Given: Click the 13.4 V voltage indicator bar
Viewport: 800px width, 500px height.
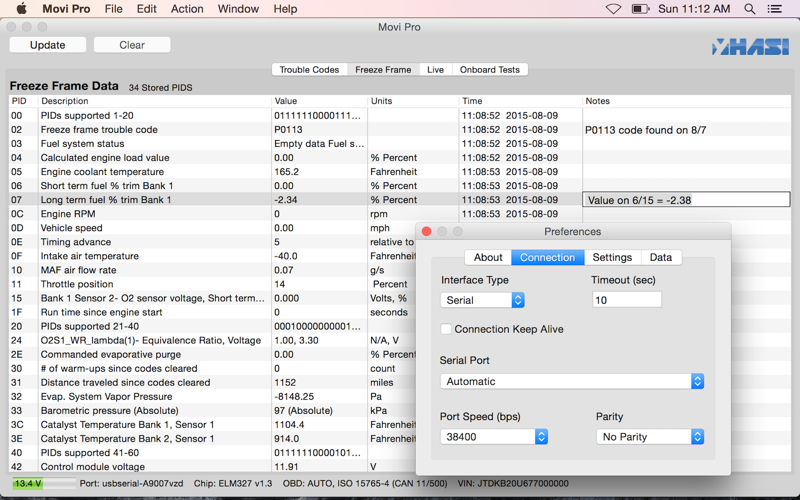Looking at the screenshot, I should 44,483.
